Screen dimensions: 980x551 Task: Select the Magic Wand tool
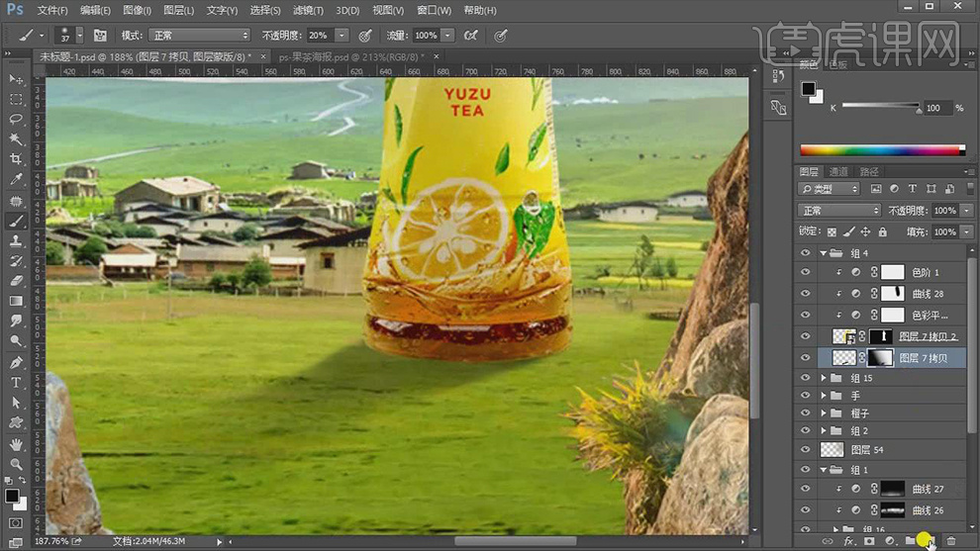16,139
